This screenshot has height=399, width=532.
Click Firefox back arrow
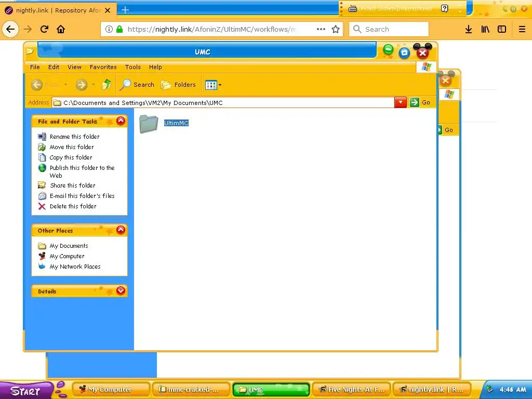[x=10, y=29]
